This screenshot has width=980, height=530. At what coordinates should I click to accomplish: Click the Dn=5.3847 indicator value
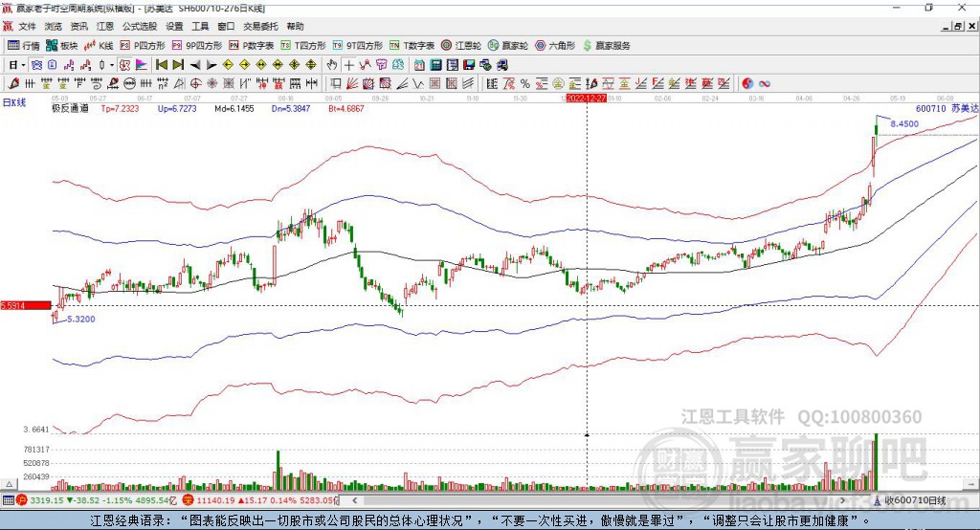[x=291, y=109]
